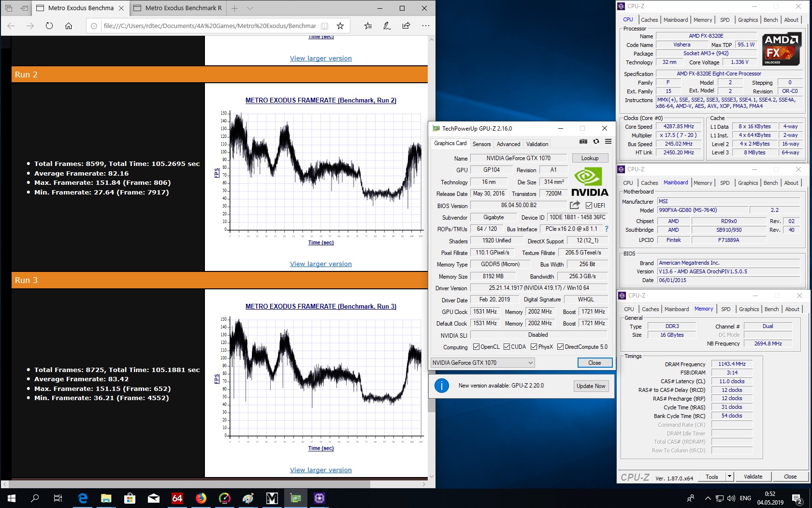The width and height of the screenshot is (812, 508).
Task: Toggle the PhysX checkbox
Action: tap(534, 347)
